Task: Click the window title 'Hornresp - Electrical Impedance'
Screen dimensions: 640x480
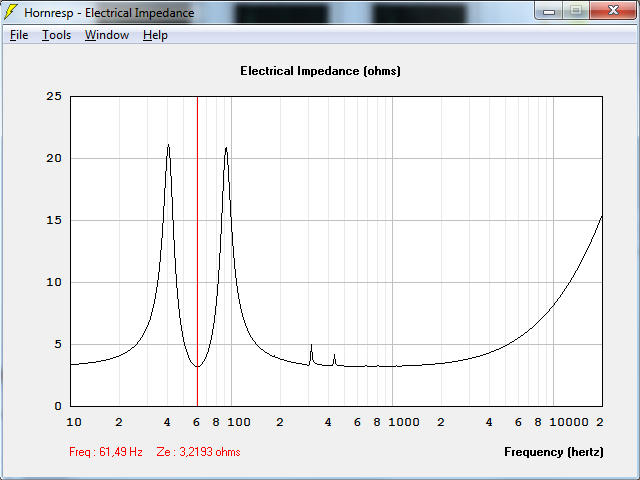Action: click(x=109, y=13)
